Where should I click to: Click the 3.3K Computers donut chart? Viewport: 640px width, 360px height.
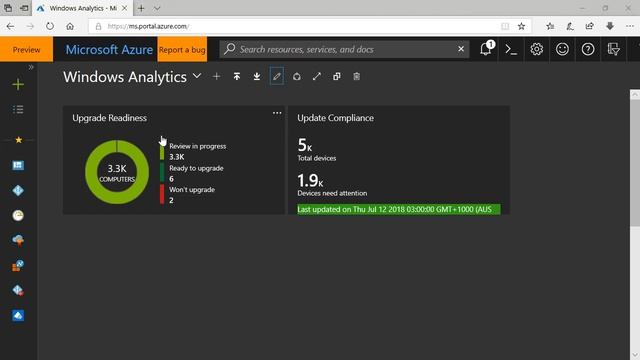(x=117, y=172)
